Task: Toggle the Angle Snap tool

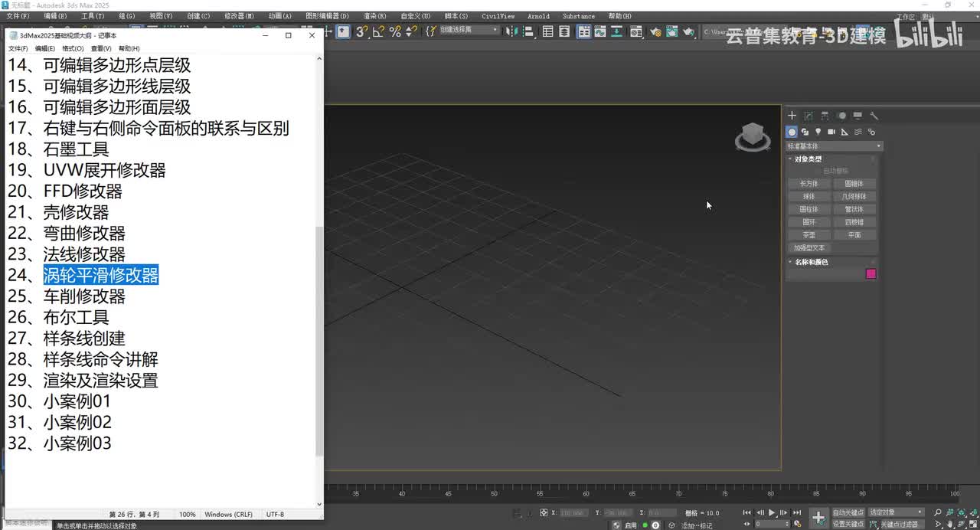Action: [378, 31]
